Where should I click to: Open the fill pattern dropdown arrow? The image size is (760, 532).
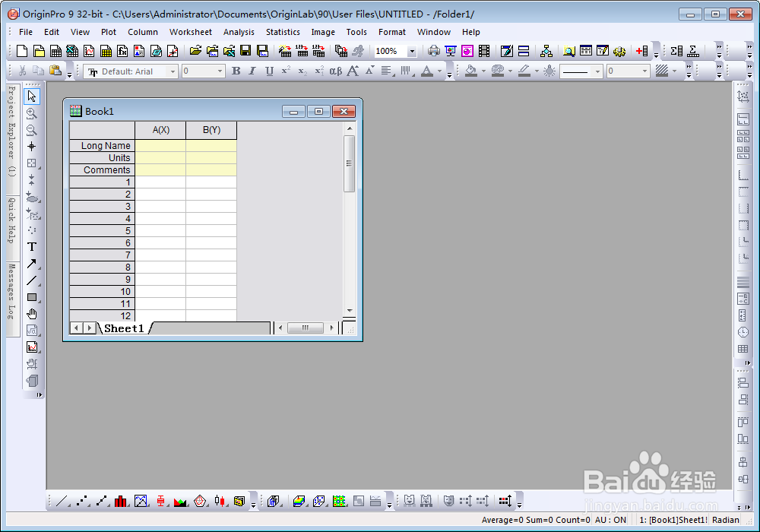click(x=674, y=71)
